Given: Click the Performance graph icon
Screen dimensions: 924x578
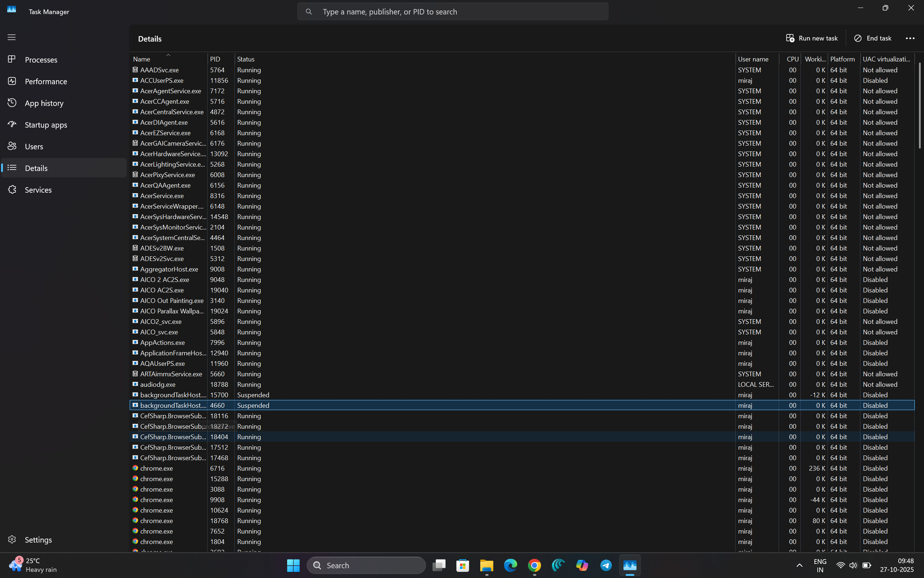Looking at the screenshot, I should (12, 81).
